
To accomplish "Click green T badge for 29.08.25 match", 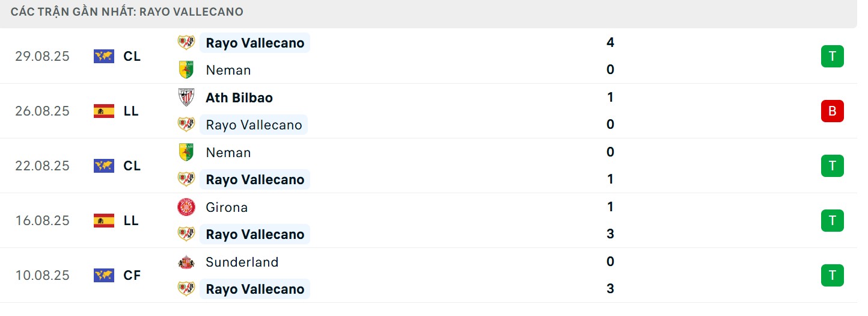I will pos(832,56).
